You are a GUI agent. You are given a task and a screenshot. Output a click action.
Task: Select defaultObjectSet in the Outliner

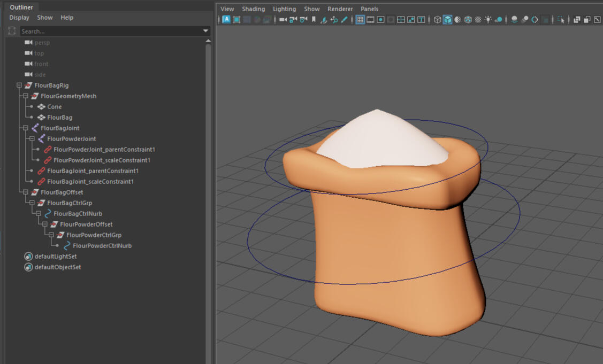[x=58, y=267]
